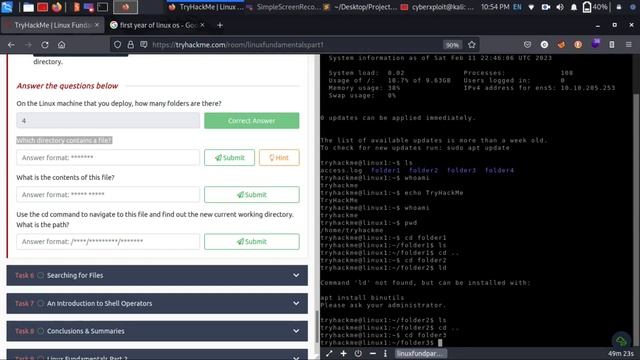This screenshot has height=360, width=640.
Task: Click the 'Which directory contains a file?' text
Action: click(x=64, y=140)
